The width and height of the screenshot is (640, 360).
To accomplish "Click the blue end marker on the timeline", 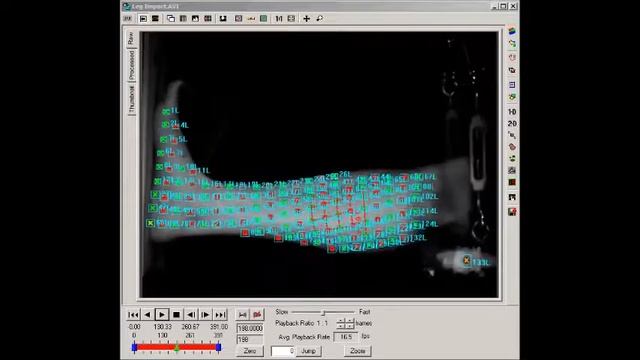I will pyautogui.click(x=218, y=347).
